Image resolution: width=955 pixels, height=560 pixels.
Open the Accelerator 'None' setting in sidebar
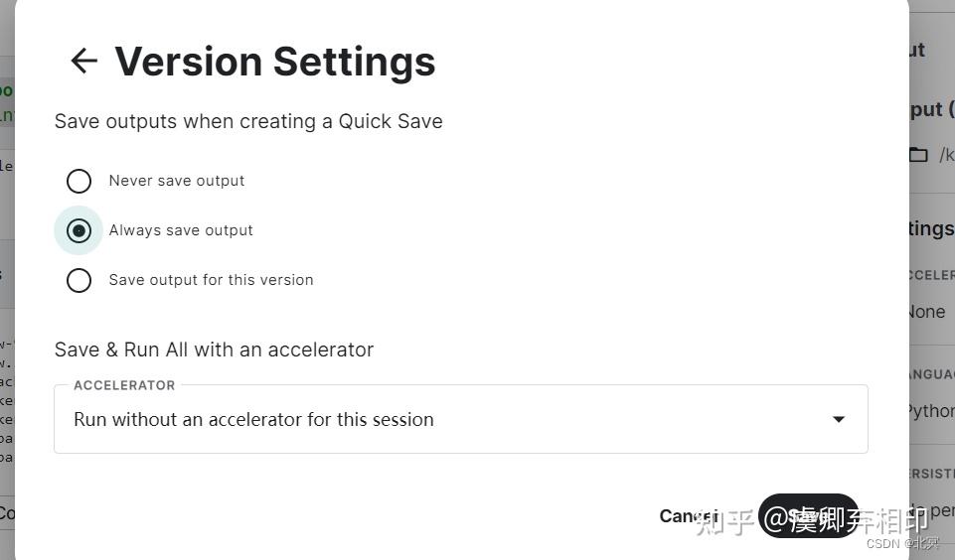click(x=928, y=312)
